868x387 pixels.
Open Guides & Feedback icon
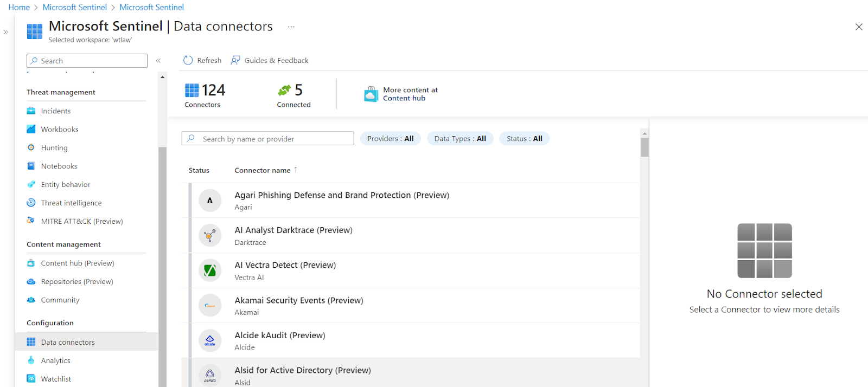point(235,60)
